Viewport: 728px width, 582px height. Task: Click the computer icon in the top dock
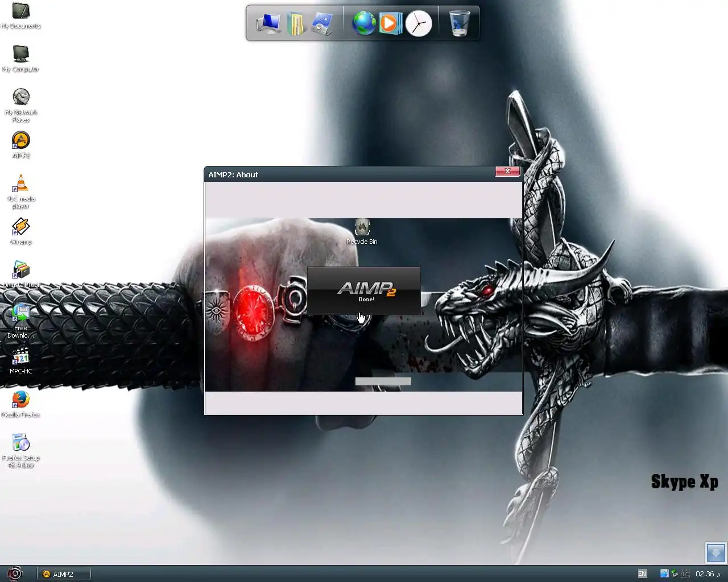(x=268, y=24)
